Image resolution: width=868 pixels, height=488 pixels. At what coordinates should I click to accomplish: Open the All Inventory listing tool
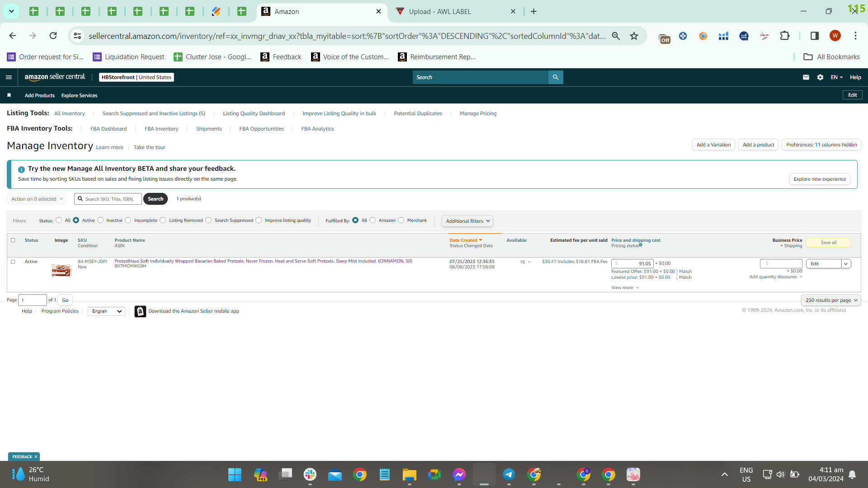pyautogui.click(x=70, y=113)
